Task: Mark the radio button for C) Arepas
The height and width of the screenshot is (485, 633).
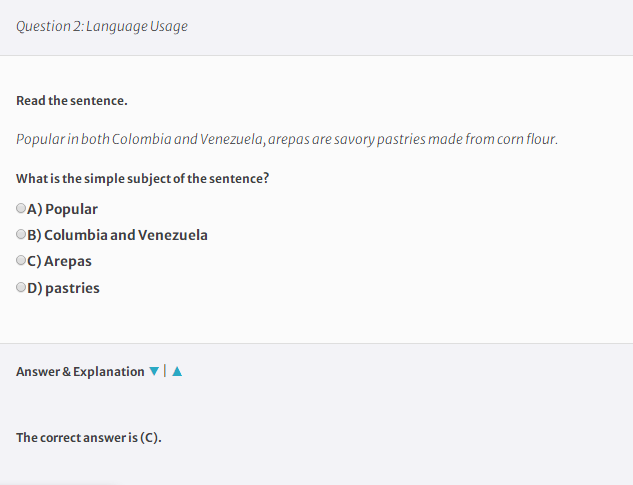Action: coord(21,260)
